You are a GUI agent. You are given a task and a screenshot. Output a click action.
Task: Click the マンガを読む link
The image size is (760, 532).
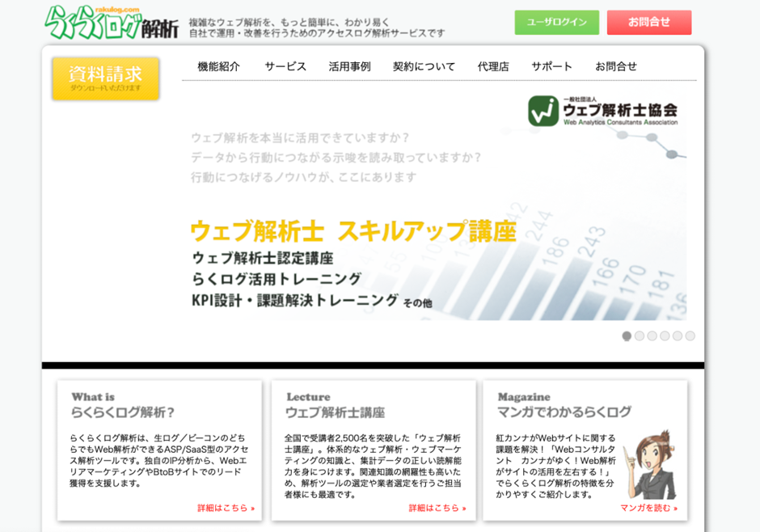coord(649,508)
